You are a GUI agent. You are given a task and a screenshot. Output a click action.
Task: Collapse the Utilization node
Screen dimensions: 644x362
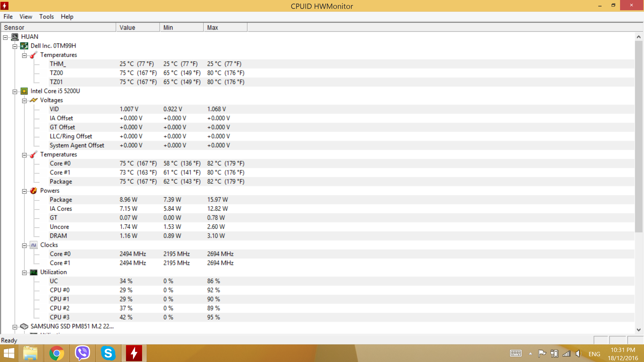click(24, 273)
